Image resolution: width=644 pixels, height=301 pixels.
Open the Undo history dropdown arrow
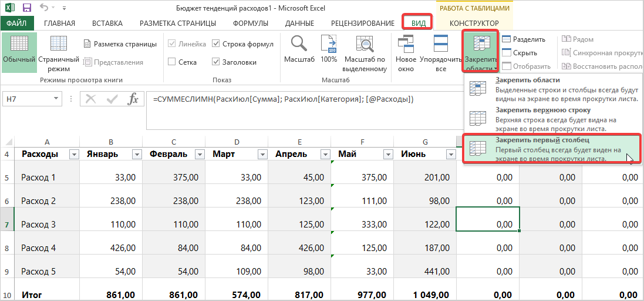pyautogui.click(x=53, y=8)
